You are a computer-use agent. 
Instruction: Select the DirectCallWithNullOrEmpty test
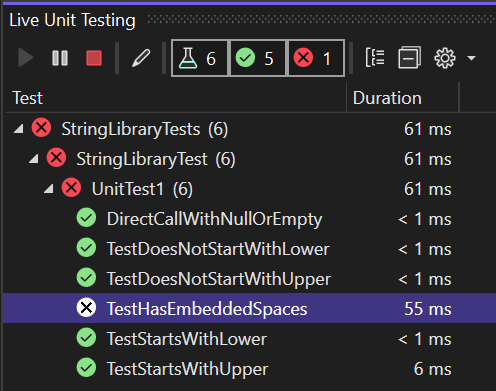click(x=249, y=219)
